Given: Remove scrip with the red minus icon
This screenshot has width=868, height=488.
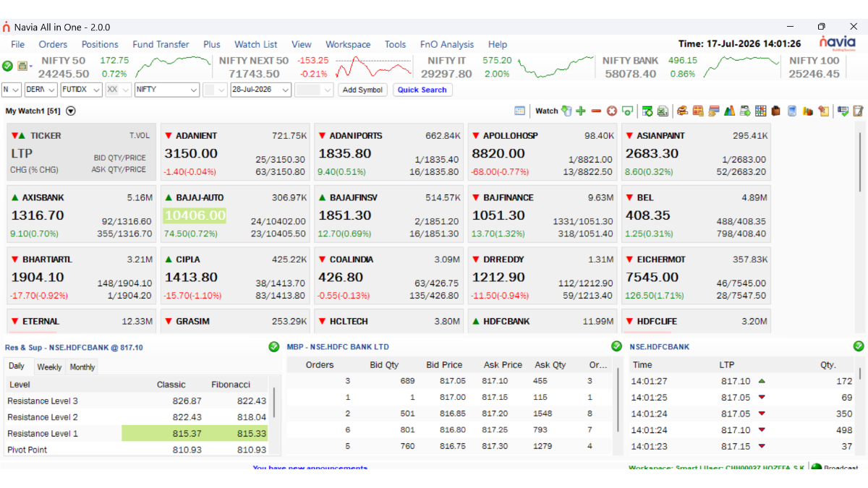Looking at the screenshot, I should (596, 111).
